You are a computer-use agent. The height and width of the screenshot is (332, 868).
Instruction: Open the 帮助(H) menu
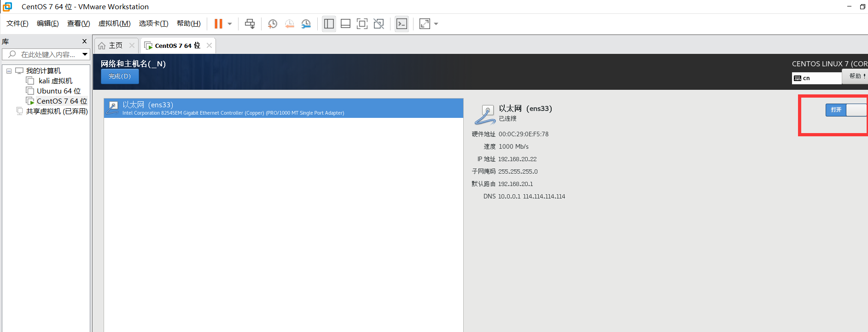point(189,23)
